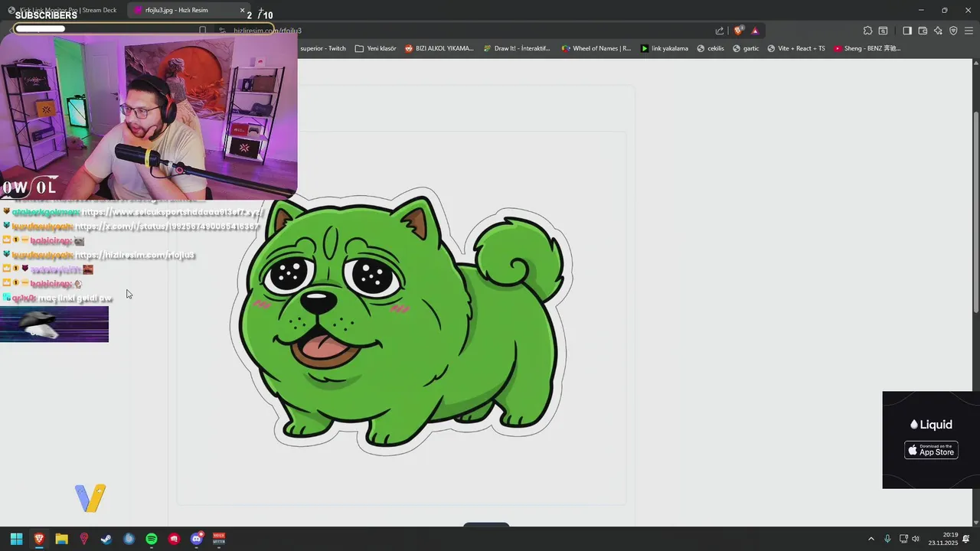Switch to the Stream Deck tab
The image size is (980, 551).
click(x=61, y=10)
